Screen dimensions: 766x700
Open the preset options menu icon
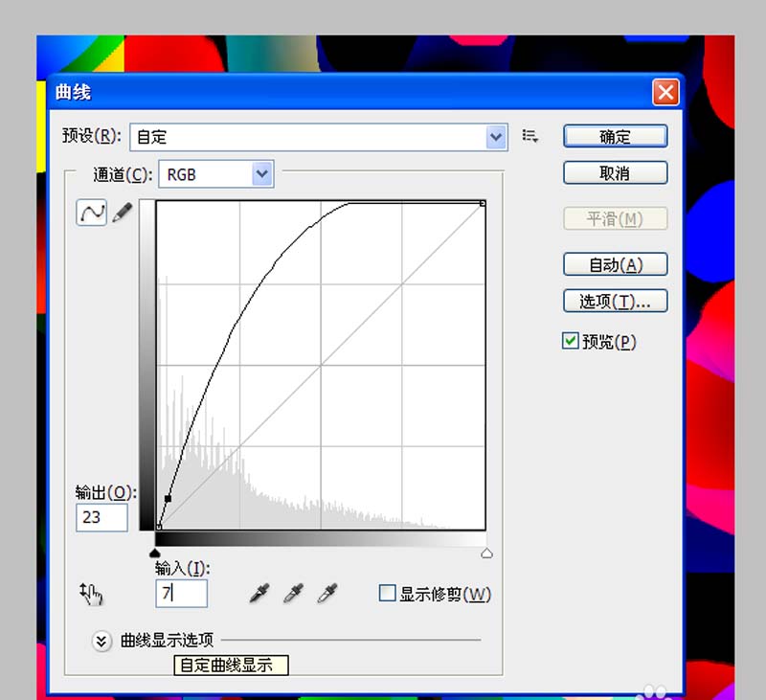(530, 136)
